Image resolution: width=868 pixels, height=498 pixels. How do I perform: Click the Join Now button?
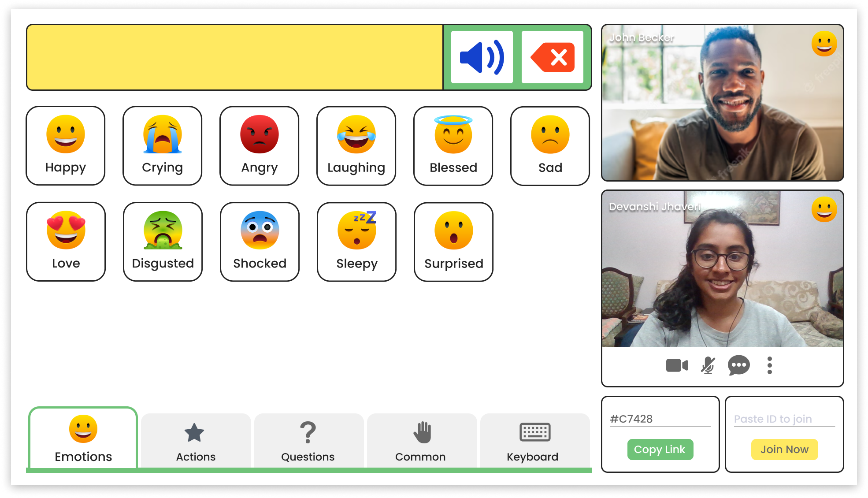pos(784,449)
